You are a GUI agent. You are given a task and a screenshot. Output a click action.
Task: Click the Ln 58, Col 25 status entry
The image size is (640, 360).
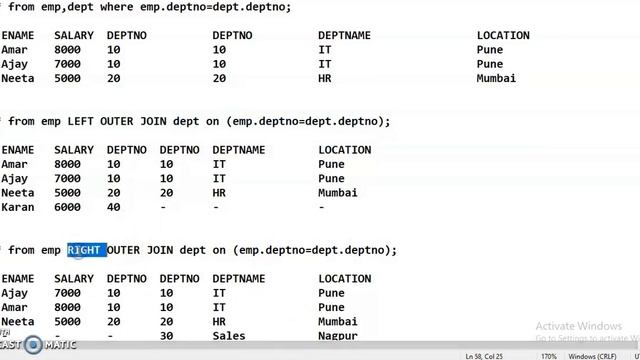[x=484, y=356]
